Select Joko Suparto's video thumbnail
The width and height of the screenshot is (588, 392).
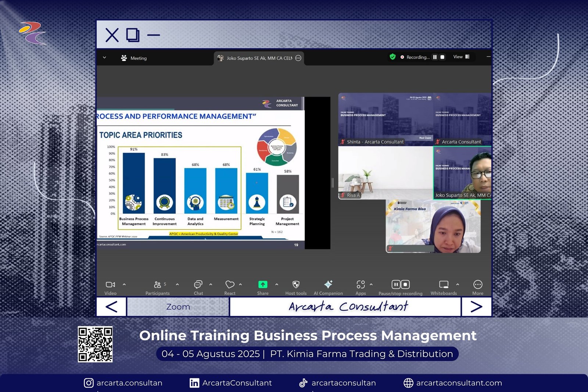point(462,173)
